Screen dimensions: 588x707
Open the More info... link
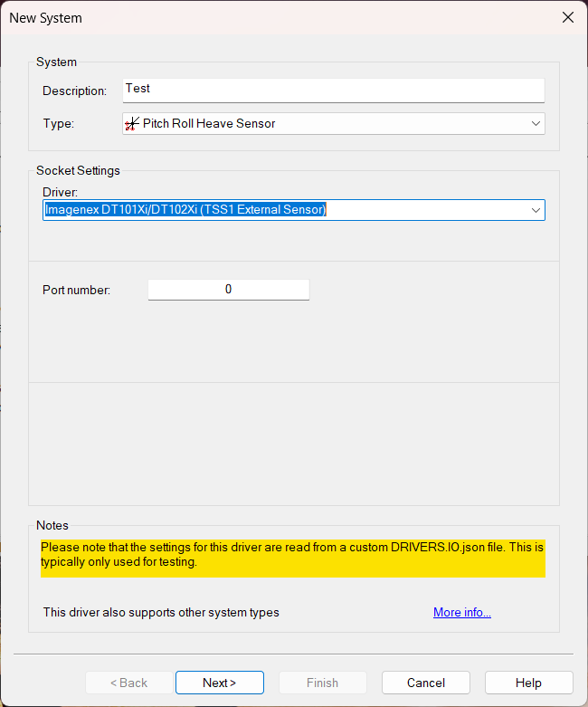point(461,613)
